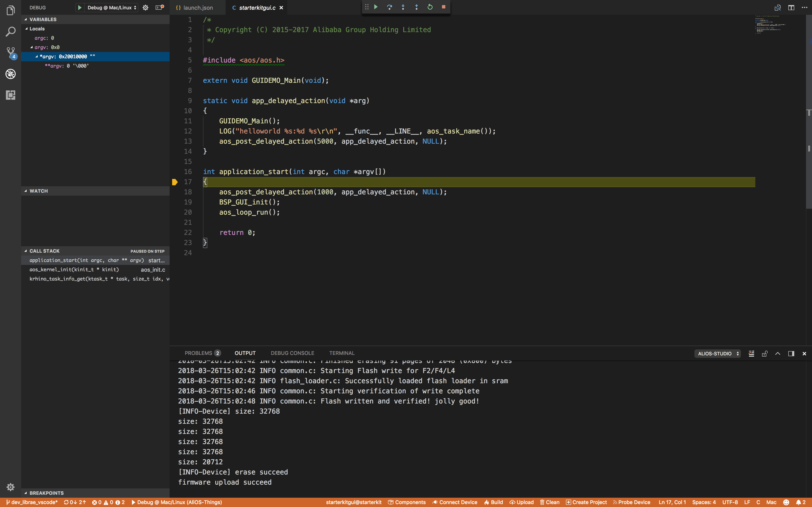Screen dimensions: 812x507
Task: Switch to launch.json editor tab
Action: click(198, 8)
